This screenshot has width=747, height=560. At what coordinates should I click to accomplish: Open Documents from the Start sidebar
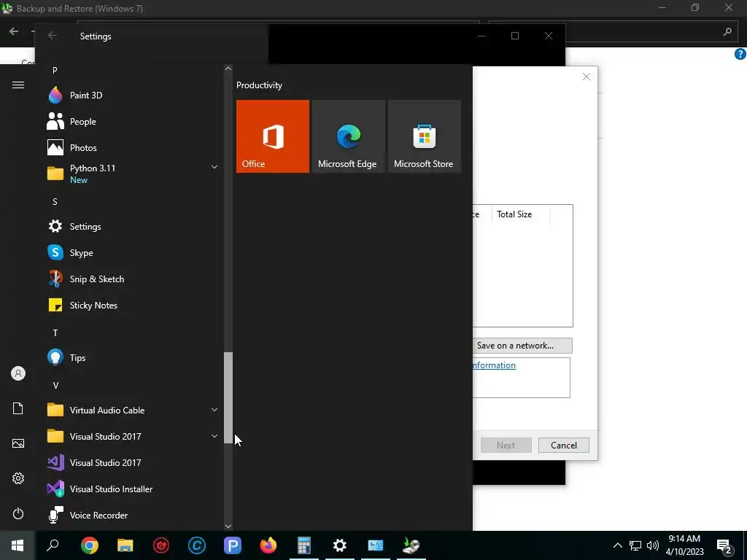click(18, 408)
